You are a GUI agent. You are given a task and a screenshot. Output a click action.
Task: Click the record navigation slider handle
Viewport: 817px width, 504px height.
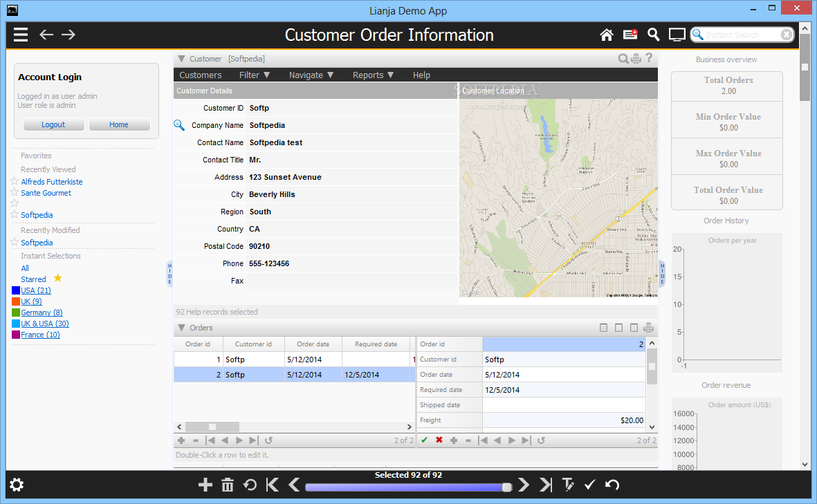pyautogui.click(x=506, y=487)
